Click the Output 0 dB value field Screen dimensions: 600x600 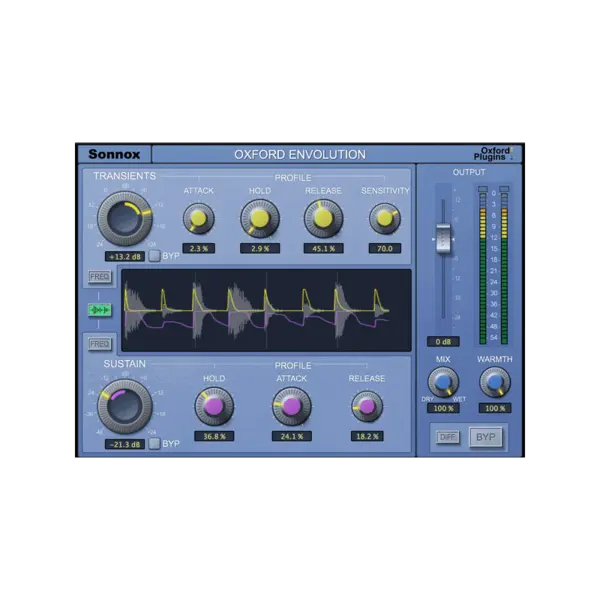pos(443,342)
